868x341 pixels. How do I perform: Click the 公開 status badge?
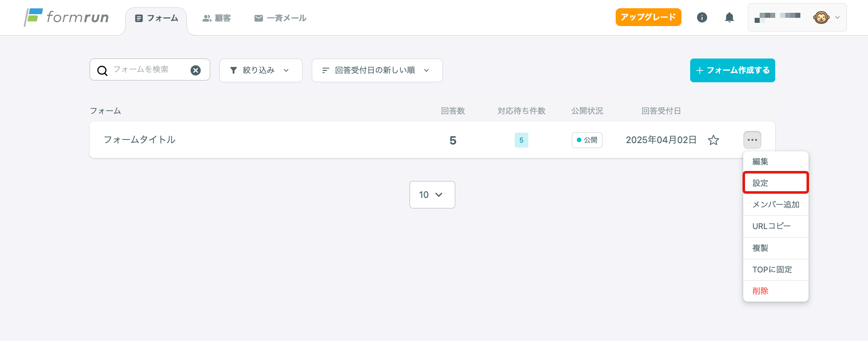[587, 140]
